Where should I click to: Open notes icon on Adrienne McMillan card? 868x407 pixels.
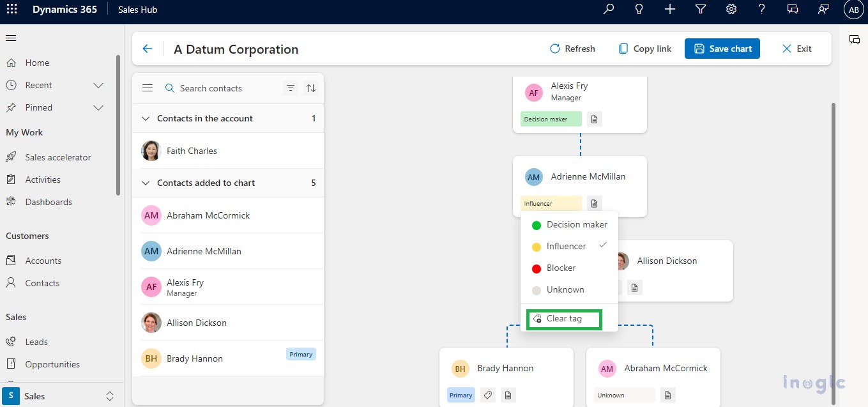point(594,203)
